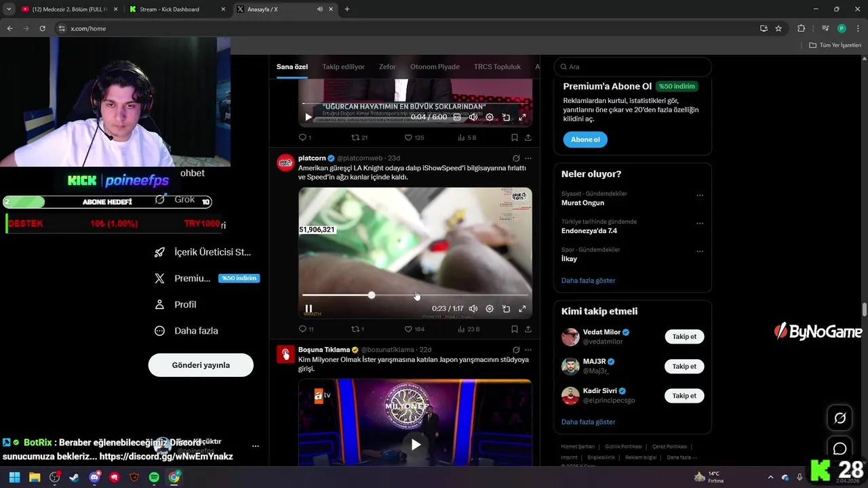The width and height of the screenshot is (868, 488).
Task: Pause the platcorn video
Action: [x=309, y=308]
